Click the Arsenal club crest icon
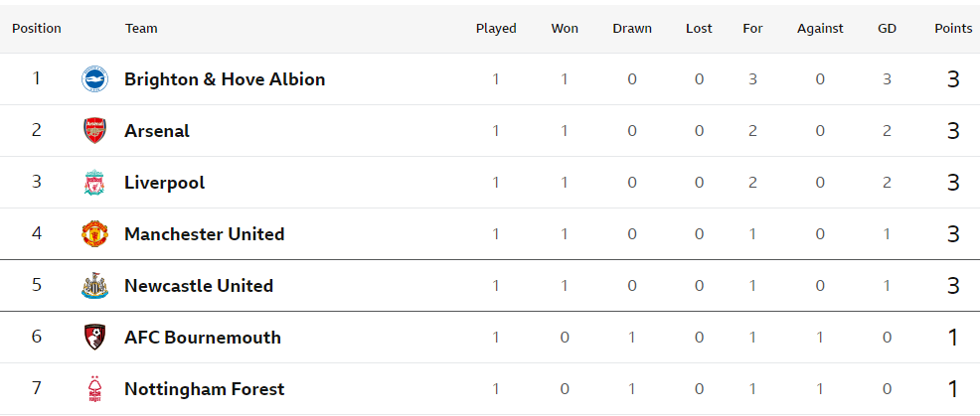Screen dimensions: 980x416 click(x=95, y=131)
